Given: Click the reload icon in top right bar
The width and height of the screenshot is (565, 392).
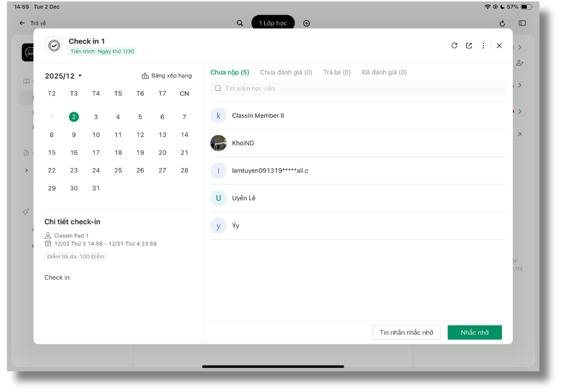Looking at the screenshot, I should pos(502,23).
